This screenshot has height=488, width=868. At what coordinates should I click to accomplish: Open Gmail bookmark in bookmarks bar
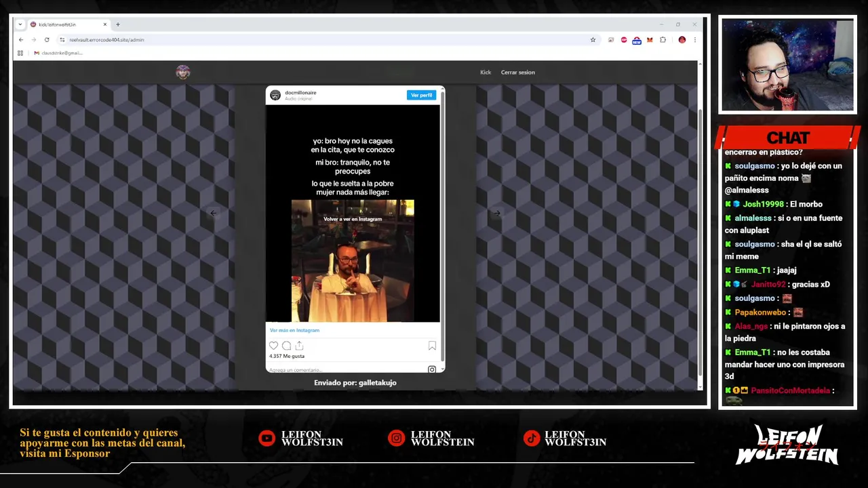point(58,53)
